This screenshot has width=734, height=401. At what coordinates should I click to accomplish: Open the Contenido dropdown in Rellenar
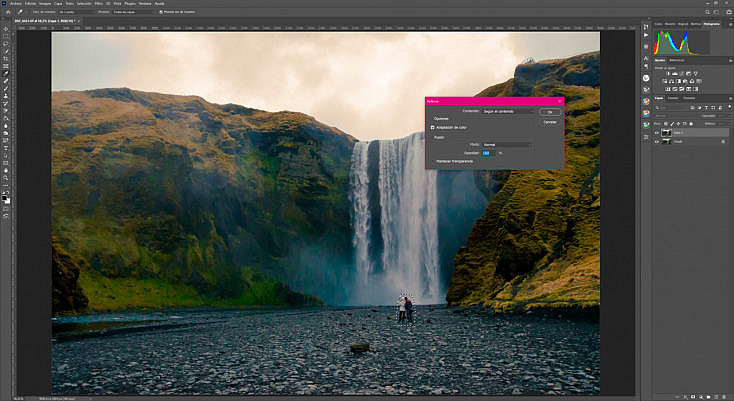click(x=508, y=111)
